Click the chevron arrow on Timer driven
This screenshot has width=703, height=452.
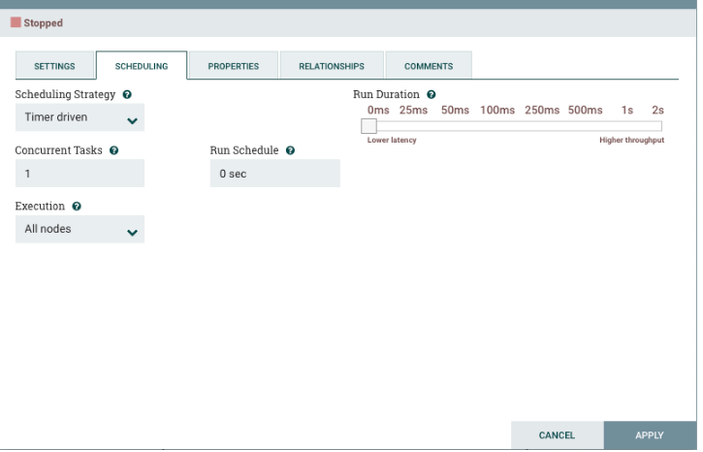pyautogui.click(x=132, y=121)
